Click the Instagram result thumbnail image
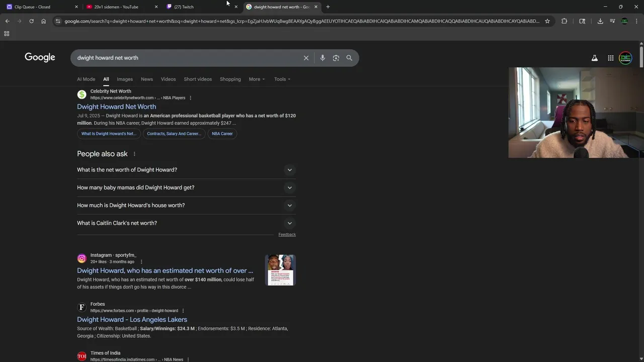This screenshot has width=644, height=362. [x=280, y=270]
